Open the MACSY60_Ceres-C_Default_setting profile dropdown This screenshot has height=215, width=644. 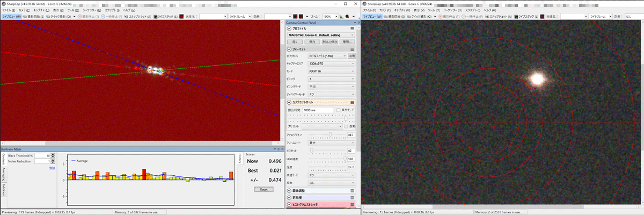pos(321,35)
